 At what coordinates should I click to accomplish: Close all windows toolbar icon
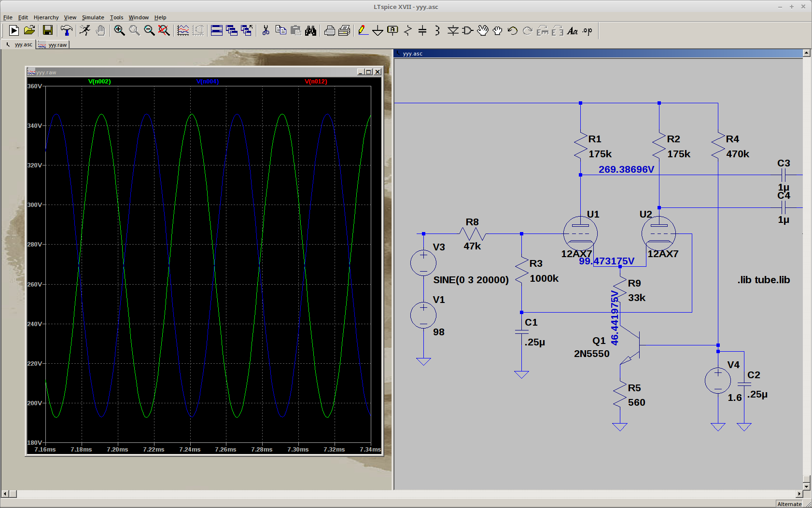tap(247, 30)
